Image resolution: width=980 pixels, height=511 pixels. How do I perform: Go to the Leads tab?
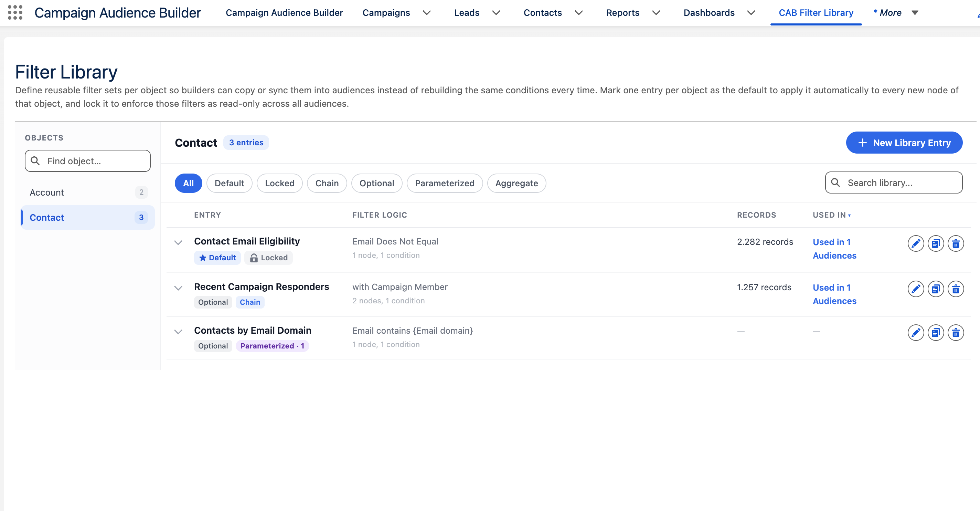[466, 12]
